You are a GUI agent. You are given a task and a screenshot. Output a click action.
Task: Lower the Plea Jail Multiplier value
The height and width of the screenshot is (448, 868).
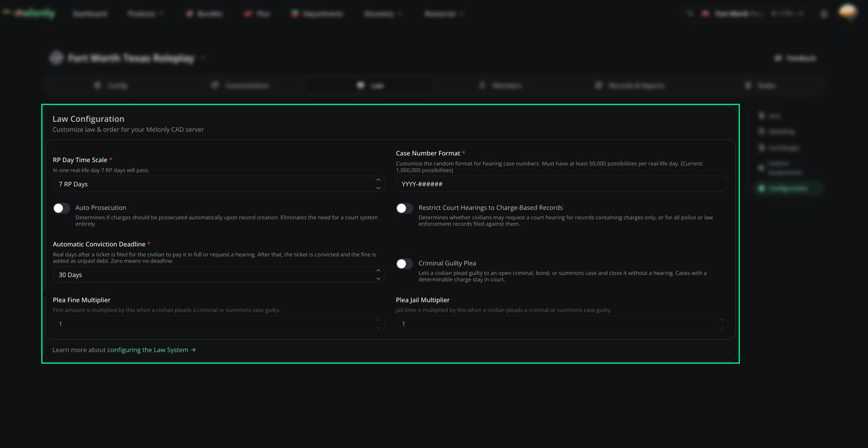(721, 328)
